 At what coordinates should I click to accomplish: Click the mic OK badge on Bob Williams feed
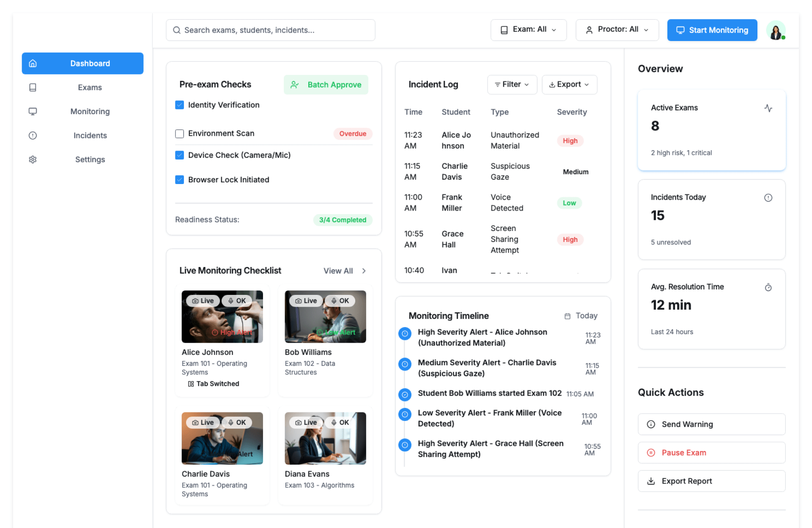340,301
